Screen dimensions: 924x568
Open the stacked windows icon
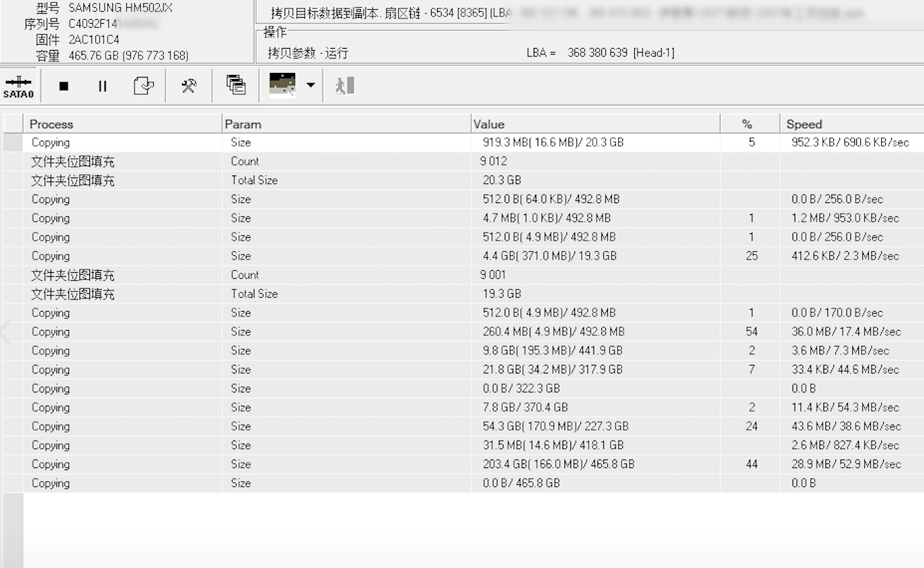[x=236, y=85]
